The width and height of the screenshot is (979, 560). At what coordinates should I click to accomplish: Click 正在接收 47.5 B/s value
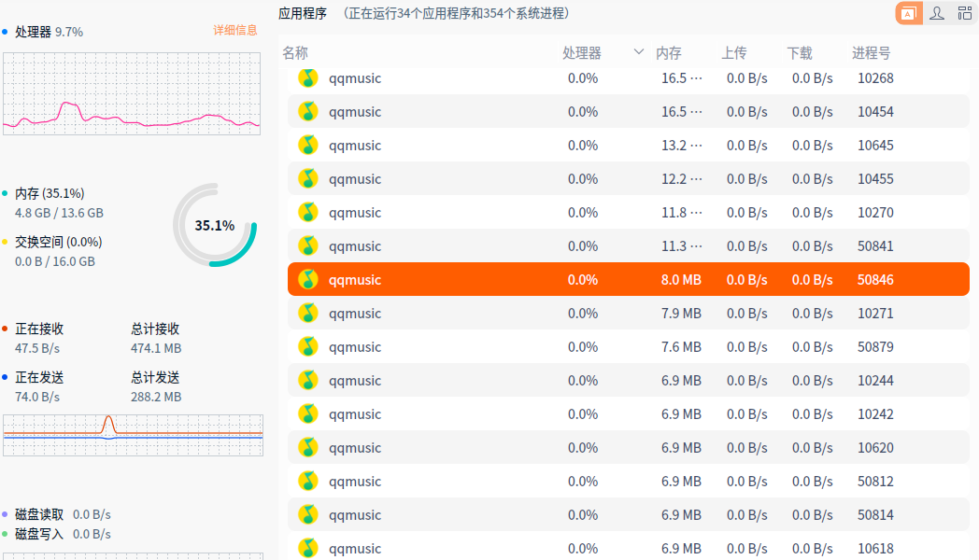tap(37, 348)
